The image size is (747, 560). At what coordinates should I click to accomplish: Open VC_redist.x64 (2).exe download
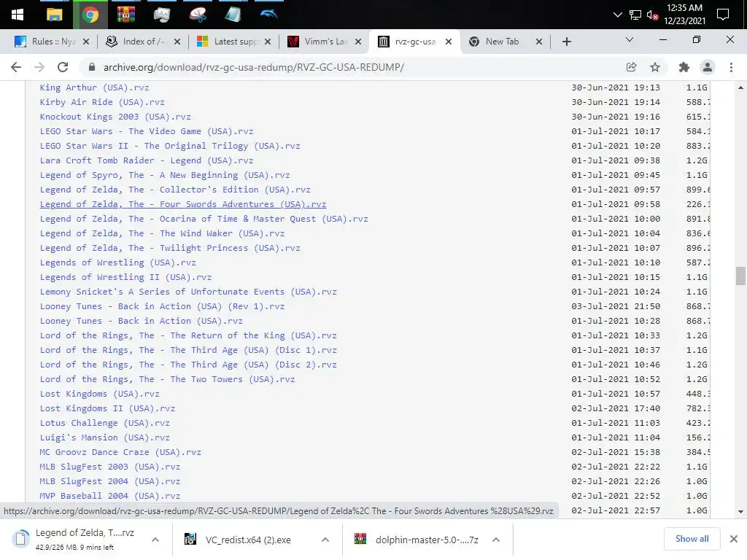[248, 540]
